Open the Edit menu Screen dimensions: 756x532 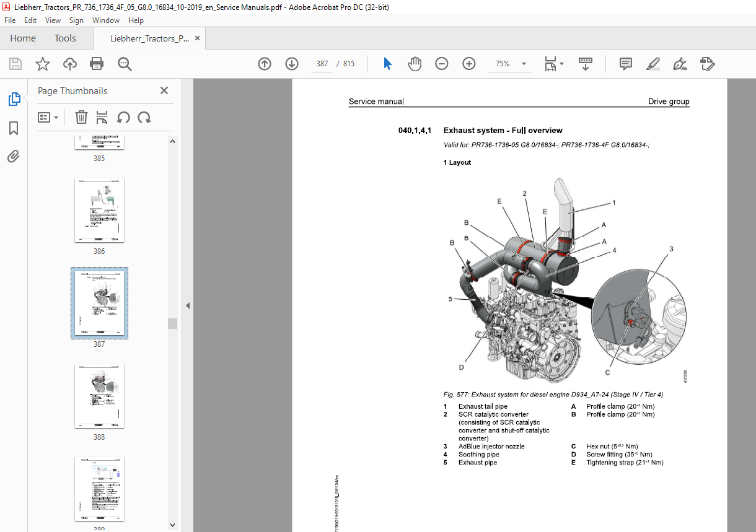coord(30,20)
